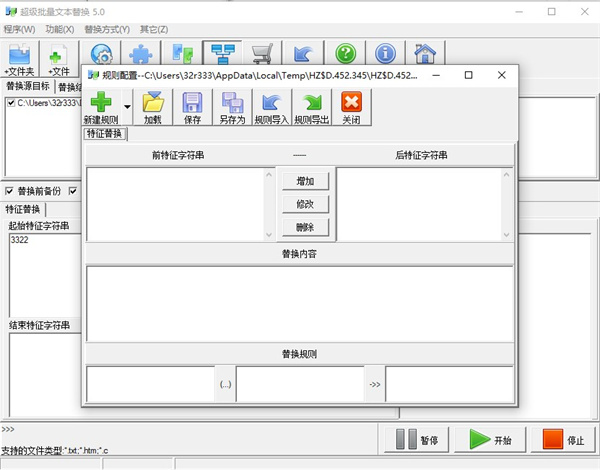
Task: Toggle checkbox beside C:\Users\32r333 path
Action: (11, 103)
